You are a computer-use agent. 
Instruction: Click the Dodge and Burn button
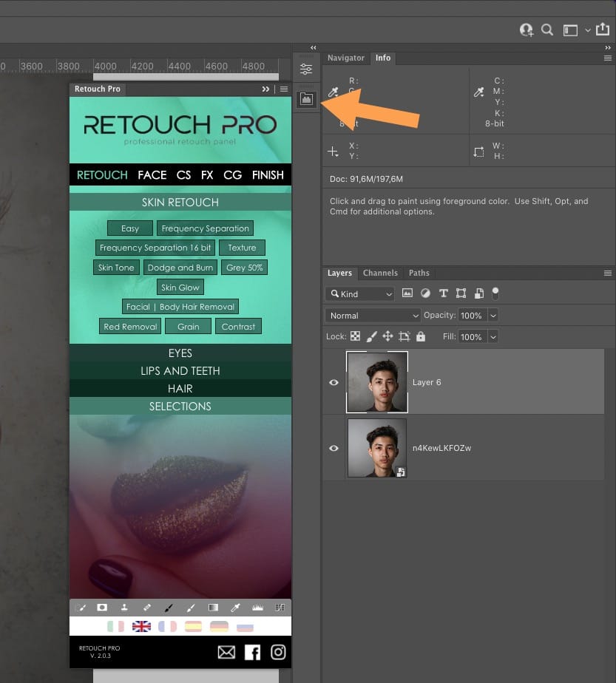point(180,268)
